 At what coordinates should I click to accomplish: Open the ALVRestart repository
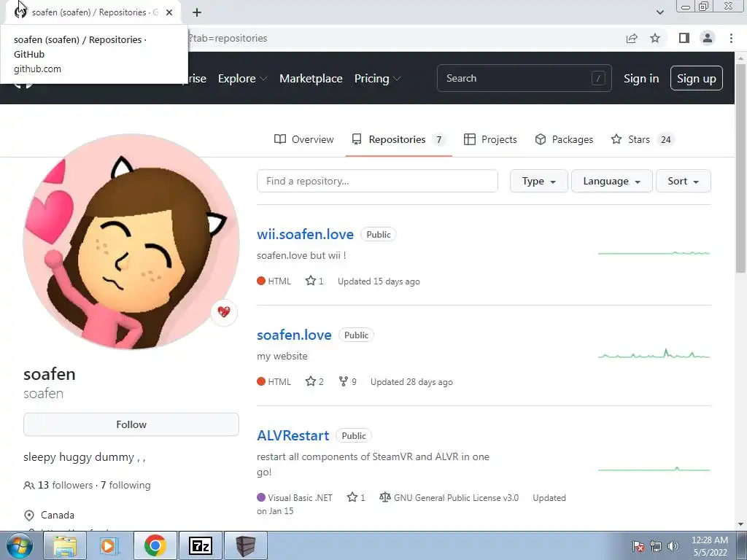pos(293,435)
